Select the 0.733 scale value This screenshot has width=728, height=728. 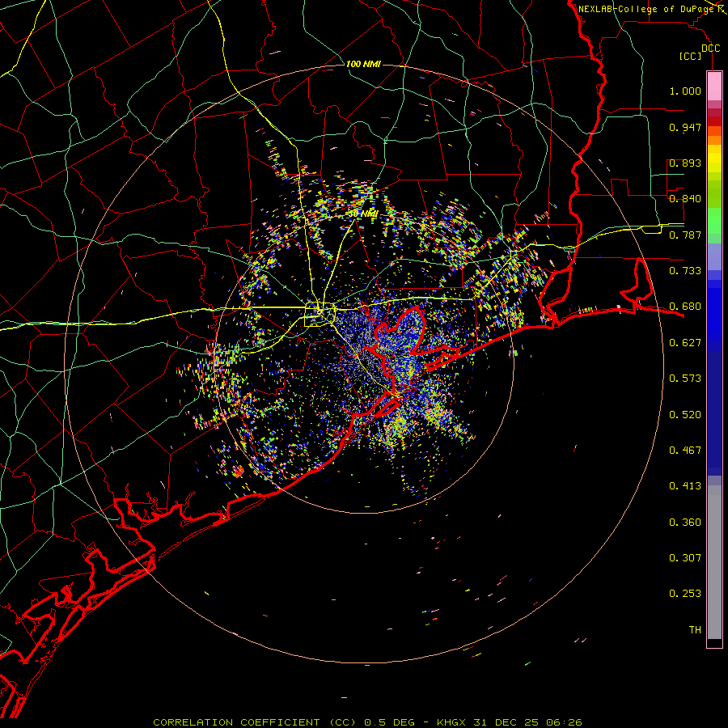tap(685, 271)
